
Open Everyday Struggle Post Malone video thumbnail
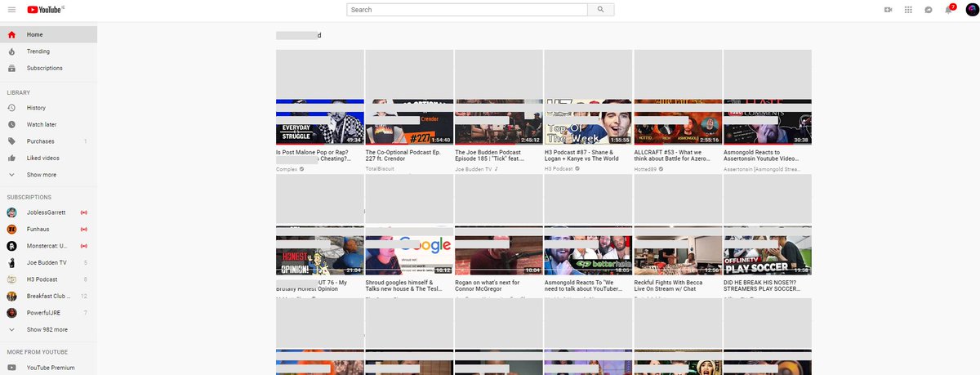click(x=319, y=122)
